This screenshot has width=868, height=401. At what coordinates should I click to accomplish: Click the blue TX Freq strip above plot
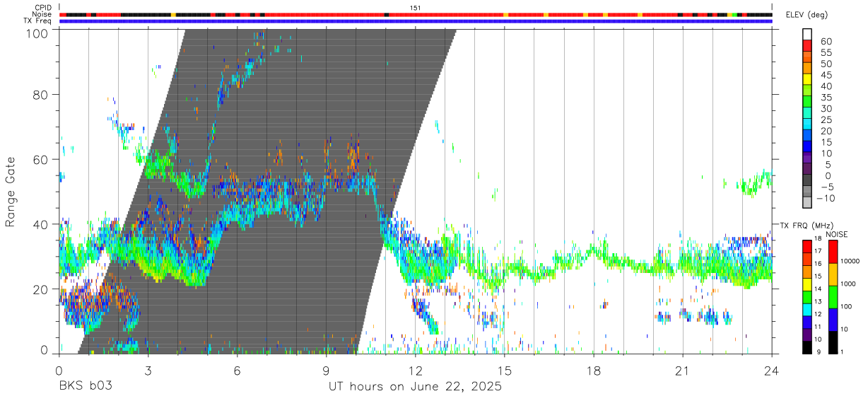416,21
